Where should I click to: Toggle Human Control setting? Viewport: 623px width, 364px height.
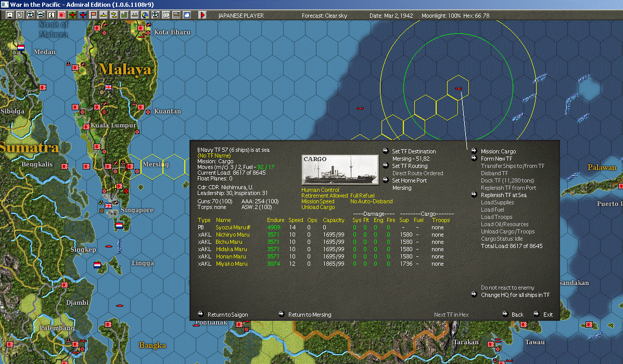[x=320, y=190]
